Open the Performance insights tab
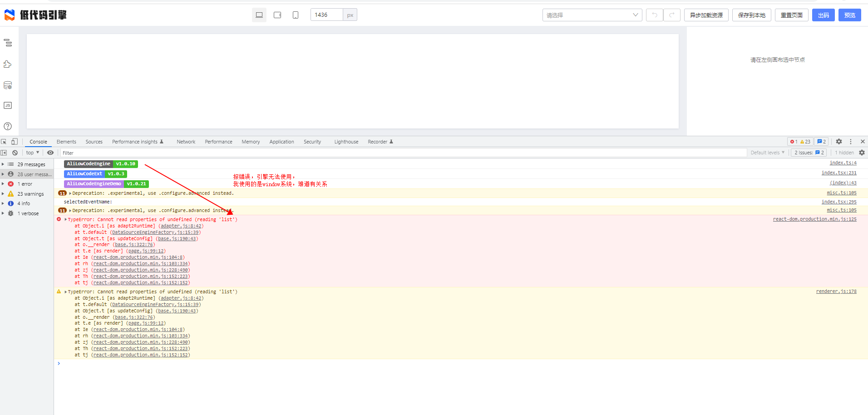868x415 pixels. pos(138,142)
